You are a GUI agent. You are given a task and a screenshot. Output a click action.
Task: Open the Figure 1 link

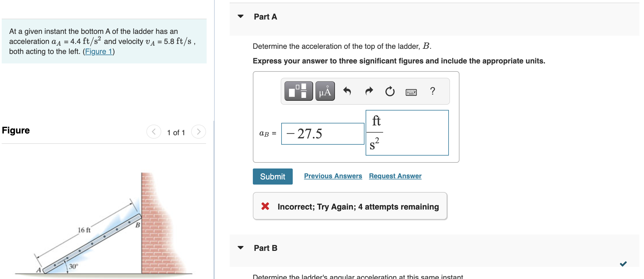coord(98,51)
